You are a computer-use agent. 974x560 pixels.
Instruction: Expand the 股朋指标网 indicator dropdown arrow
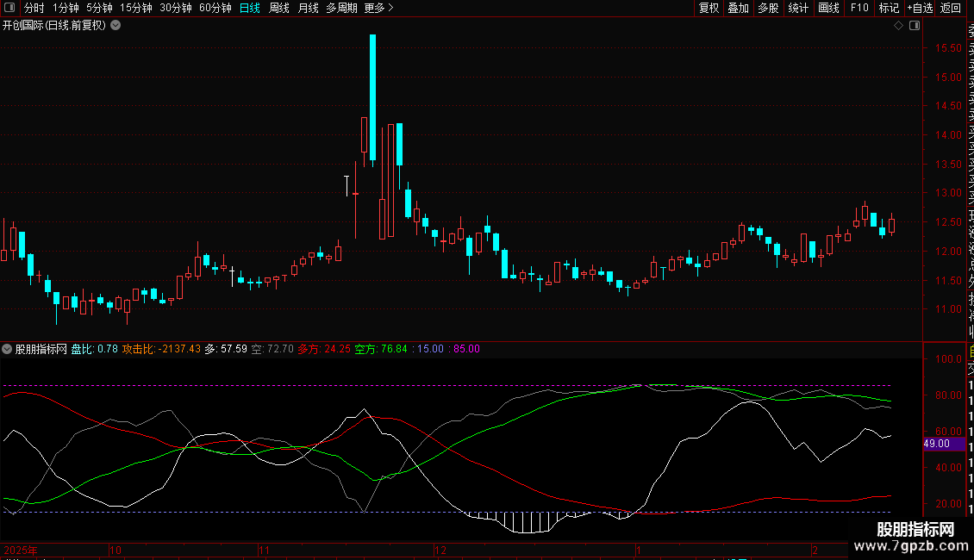(x=8, y=349)
